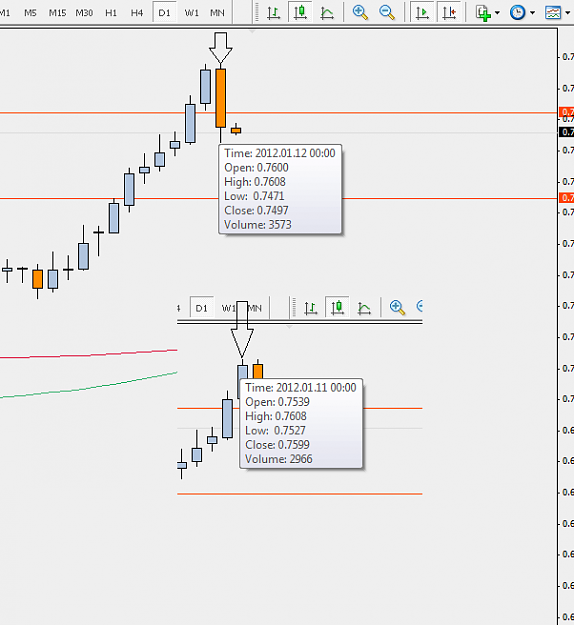
Task: Select the MN timeframe in top toolbar
Action: click(217, 13)
